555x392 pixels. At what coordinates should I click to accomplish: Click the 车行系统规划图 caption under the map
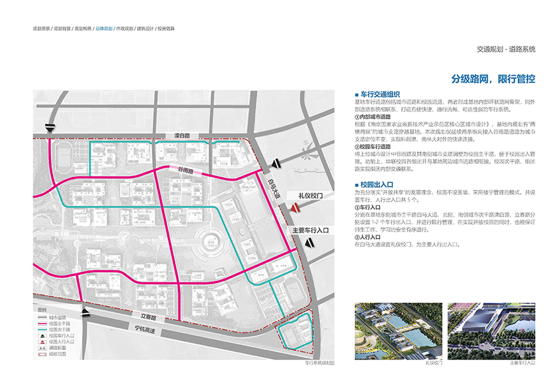[320, 363]
